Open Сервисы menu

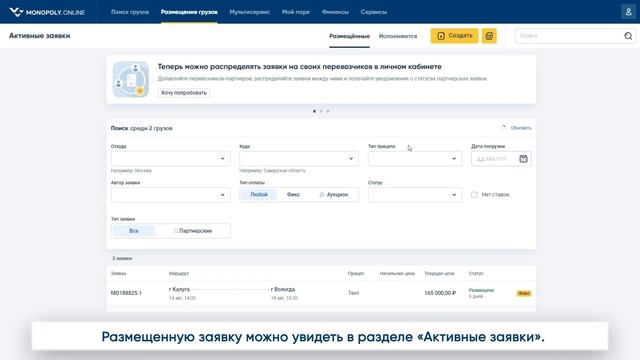[x=373, y=12]
